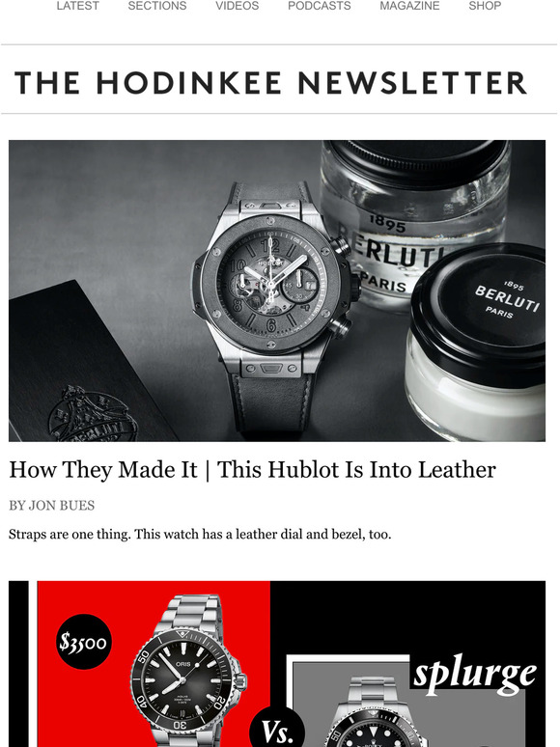Click the Oris diver watch image
This screenshot has height=747, width=560.
(x=187, y=672)
